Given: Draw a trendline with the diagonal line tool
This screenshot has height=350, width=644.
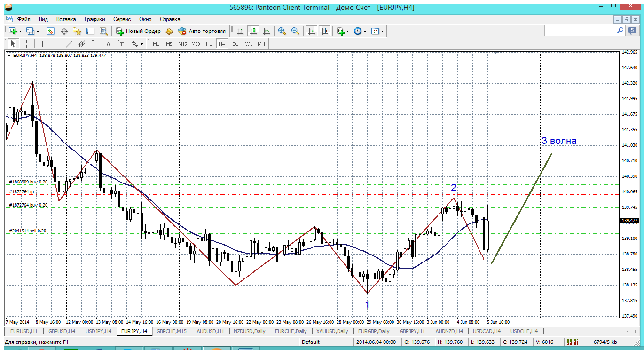Looking at the screenshot, I should click(69, 44).
